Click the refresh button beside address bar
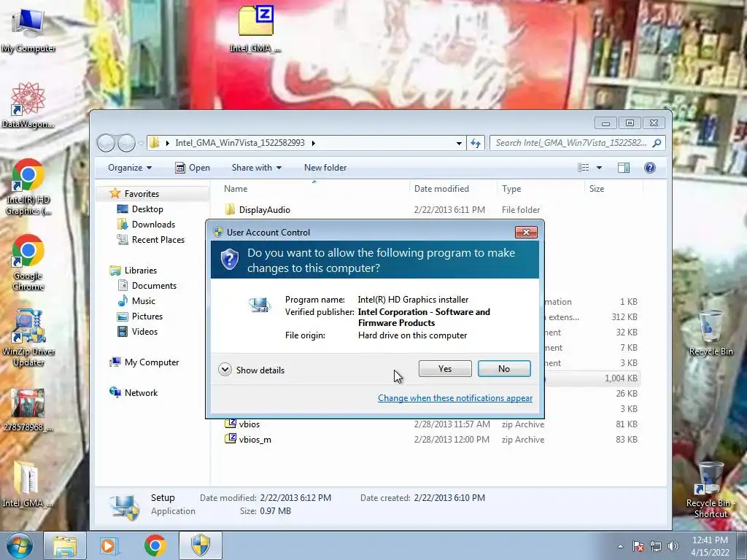Screen dimensions: 747x560 476,143
